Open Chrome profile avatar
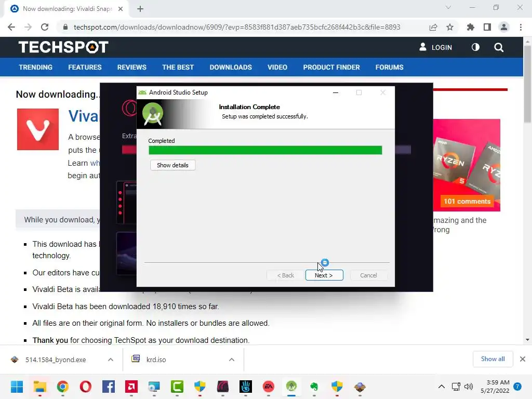 click(x=504, y=27)
